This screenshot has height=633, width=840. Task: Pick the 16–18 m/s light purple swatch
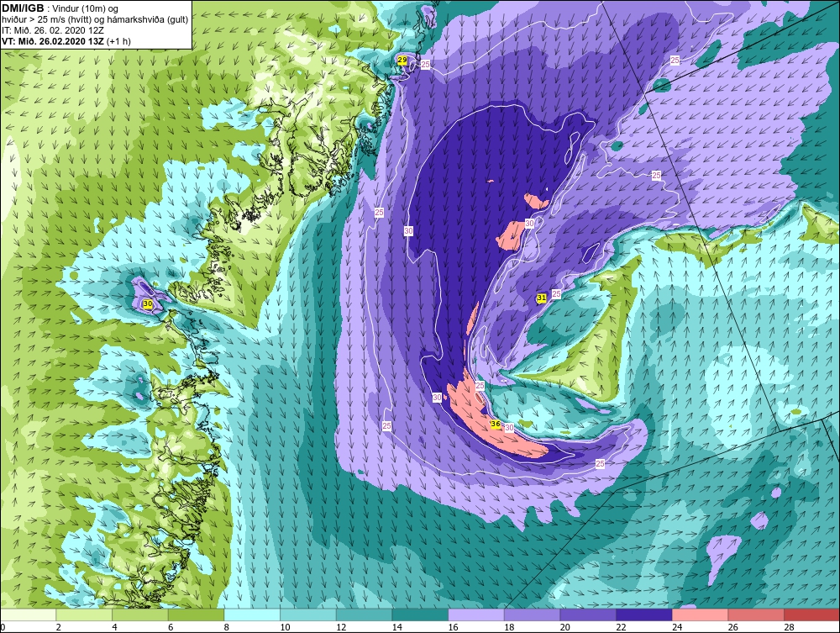475,615
